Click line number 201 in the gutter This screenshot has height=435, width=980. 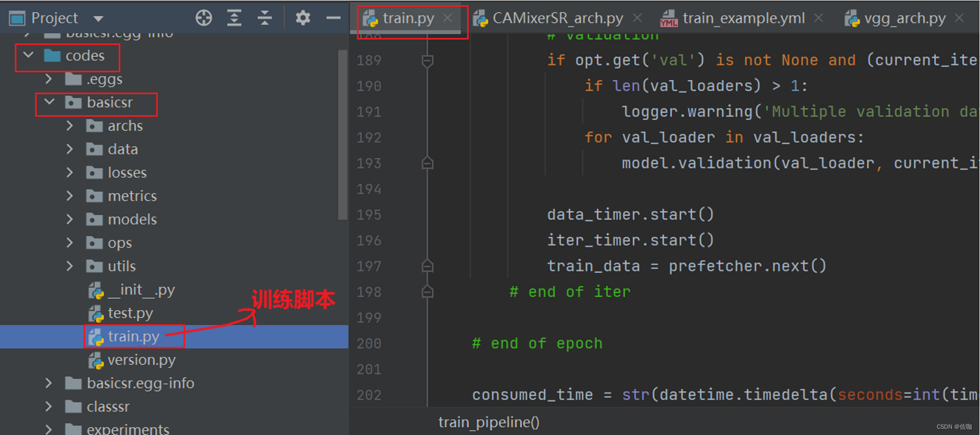coord(369,369)
